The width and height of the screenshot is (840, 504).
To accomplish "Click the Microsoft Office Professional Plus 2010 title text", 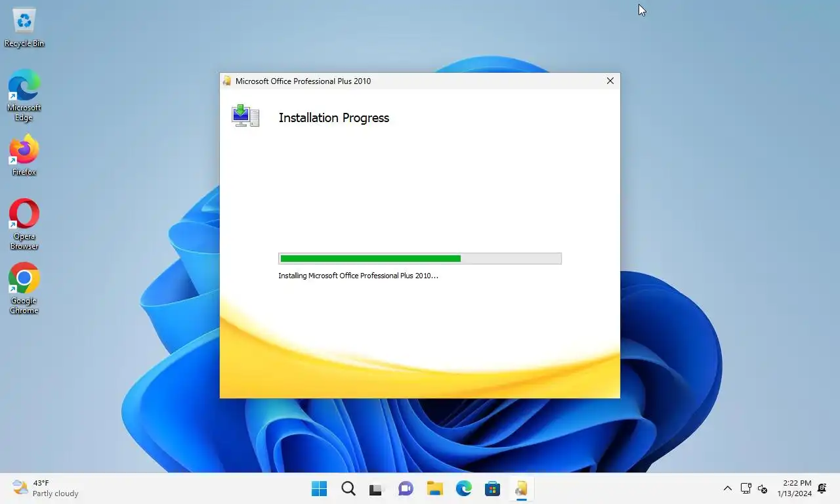I will click(x=303, y=81).
